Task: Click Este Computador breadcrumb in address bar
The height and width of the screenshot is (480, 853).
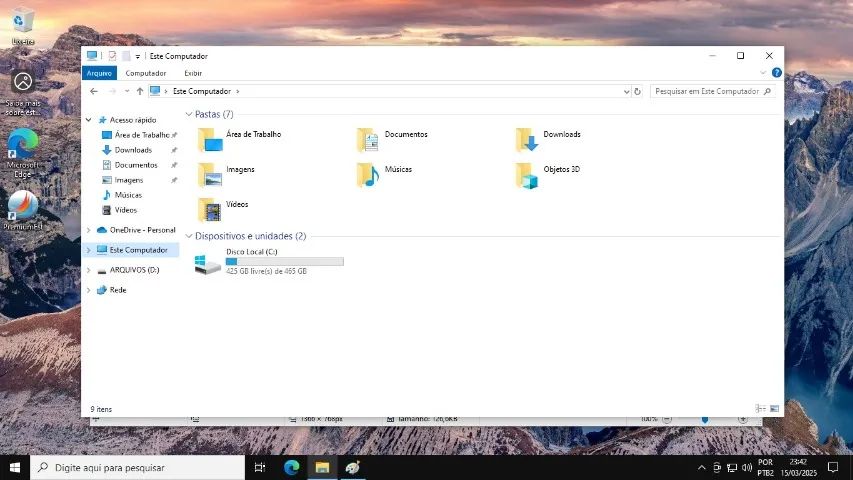Action: [202, 91]
